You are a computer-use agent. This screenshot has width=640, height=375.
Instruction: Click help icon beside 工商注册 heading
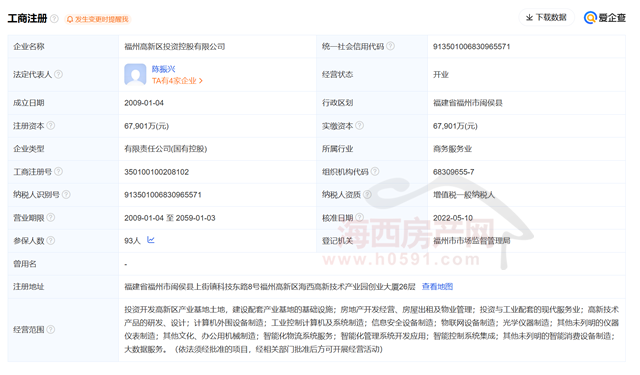(x=54, y=19)
